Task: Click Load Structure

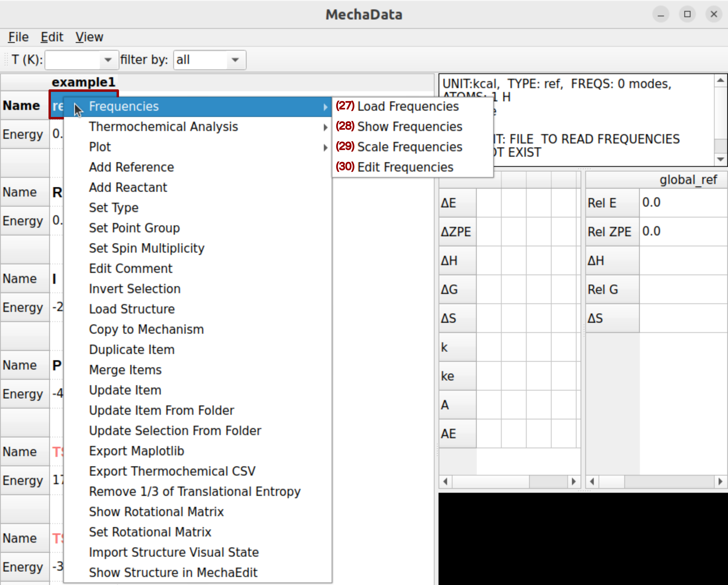Action: point(197,309)
